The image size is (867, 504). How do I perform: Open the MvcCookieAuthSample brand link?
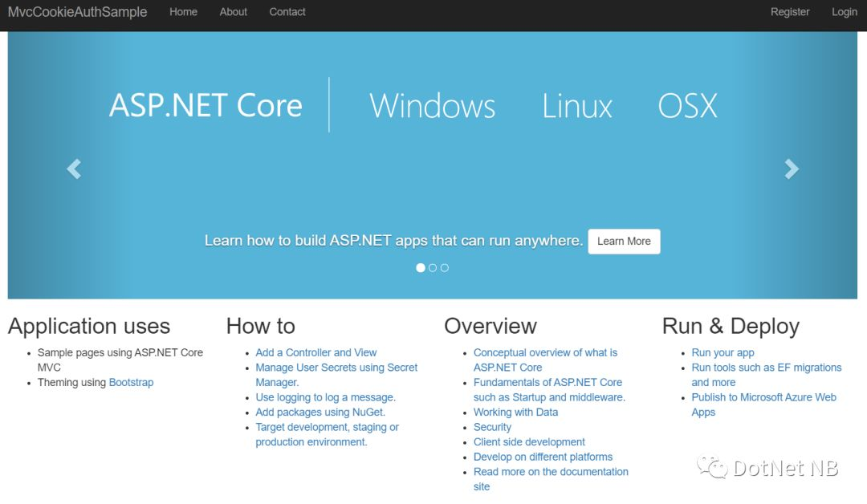77,12
